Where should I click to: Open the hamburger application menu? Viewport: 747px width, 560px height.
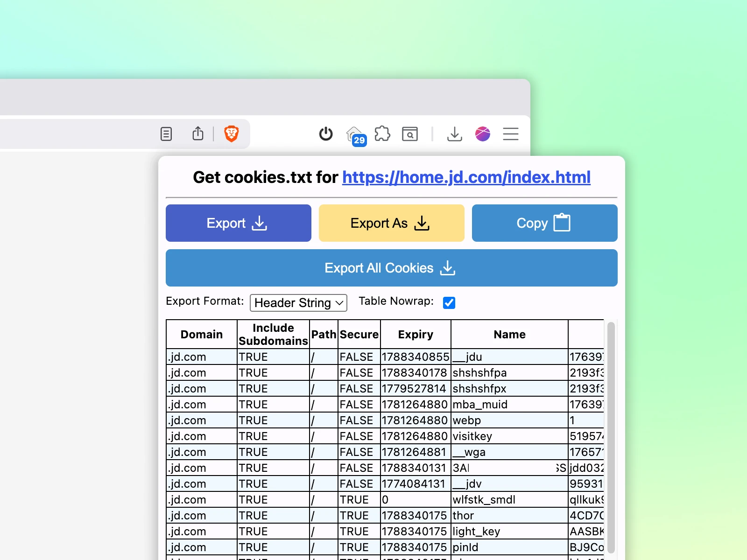click(x=511, y=134)
